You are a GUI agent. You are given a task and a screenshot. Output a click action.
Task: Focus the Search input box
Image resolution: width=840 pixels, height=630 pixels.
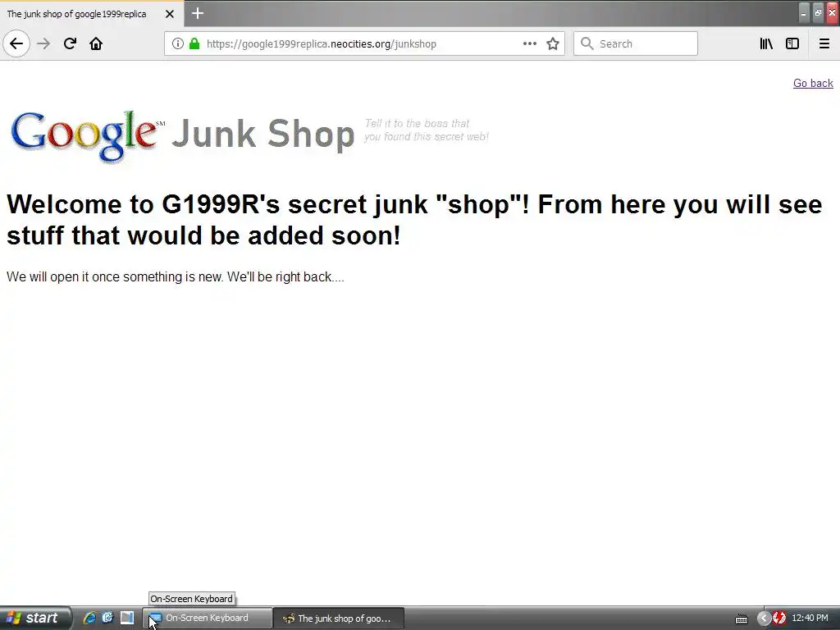pyautogui.click(x=636, y=44)
